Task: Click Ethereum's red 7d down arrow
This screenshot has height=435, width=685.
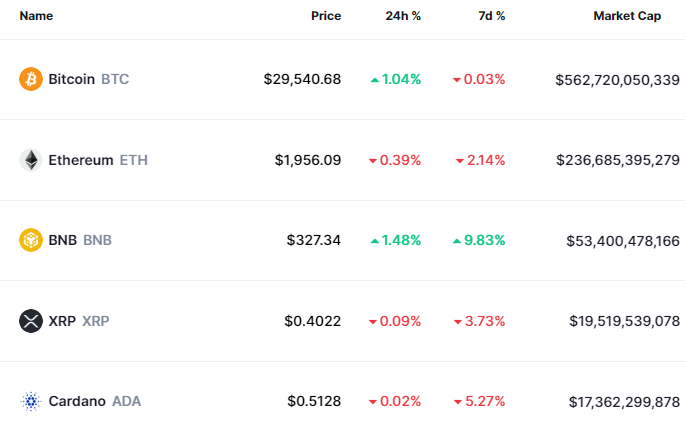Action: coord(459,161)
